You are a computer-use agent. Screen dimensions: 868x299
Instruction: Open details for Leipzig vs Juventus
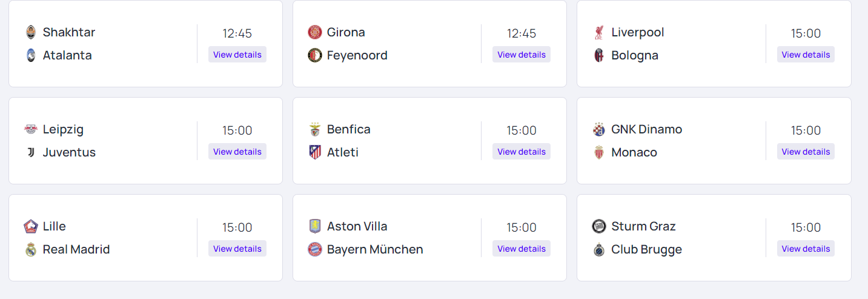tap(237, 152)
